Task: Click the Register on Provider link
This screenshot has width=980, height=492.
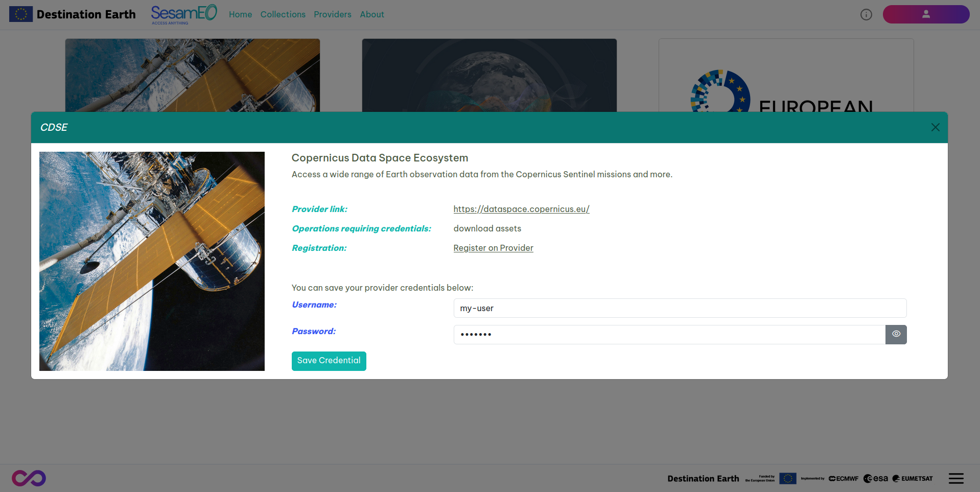Action: [x=493, y=248]
